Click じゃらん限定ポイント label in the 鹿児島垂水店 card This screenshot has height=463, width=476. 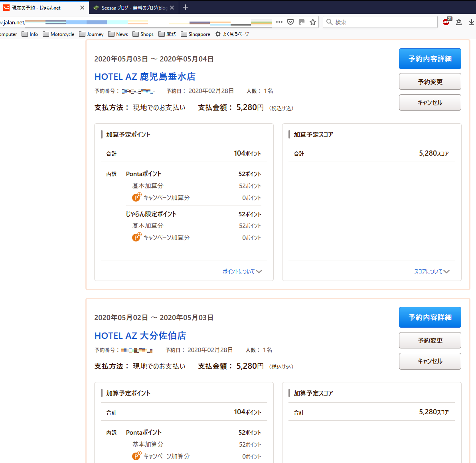pos(151,214)
